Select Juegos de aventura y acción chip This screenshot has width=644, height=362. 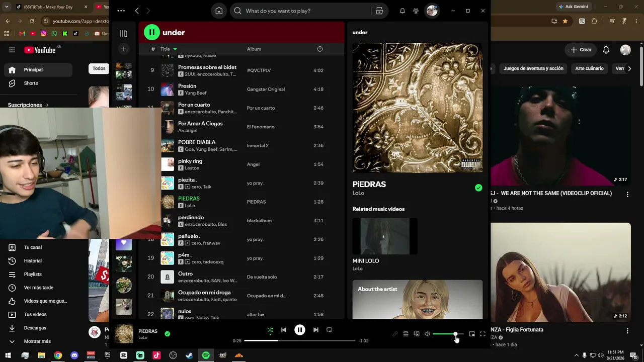tap(533, 68)
